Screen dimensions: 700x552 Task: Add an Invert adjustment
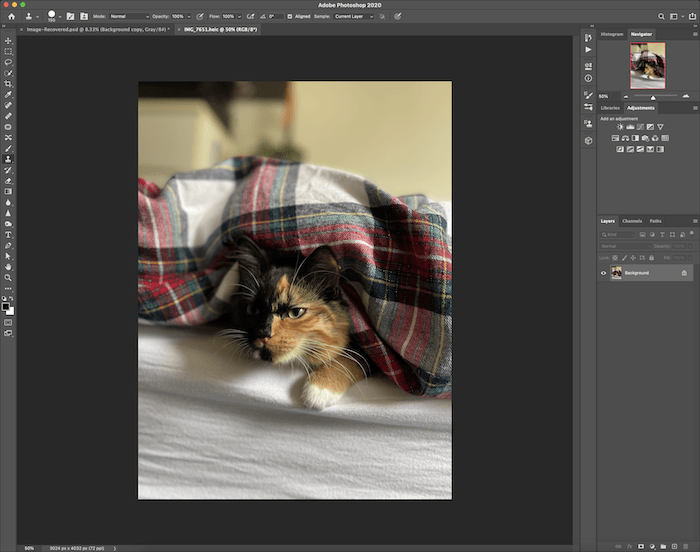coord(620,149)
